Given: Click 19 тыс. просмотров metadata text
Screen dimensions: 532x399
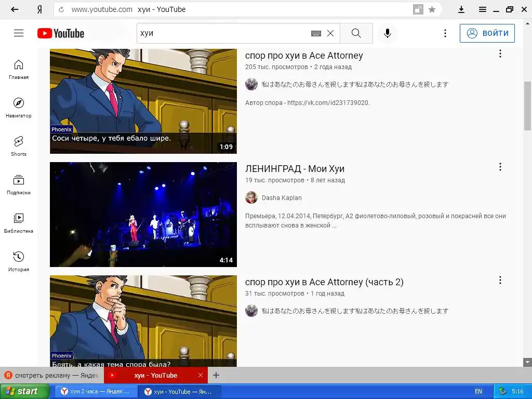Looking at the screenshot, I should (x=274, y=180).
